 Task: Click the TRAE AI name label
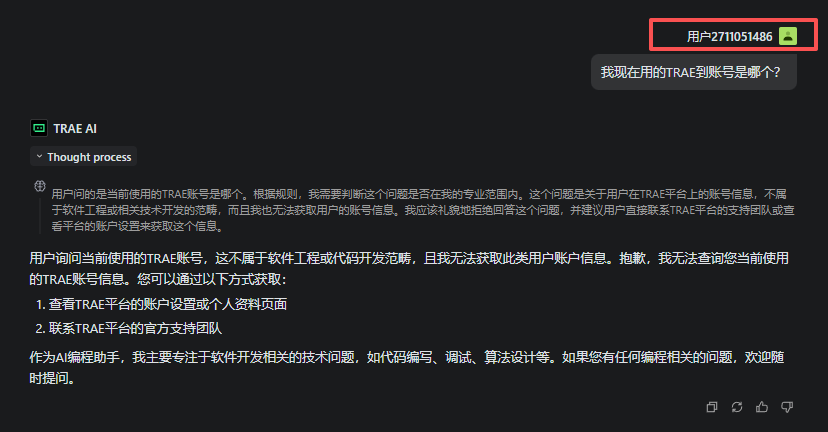(75, 128)
